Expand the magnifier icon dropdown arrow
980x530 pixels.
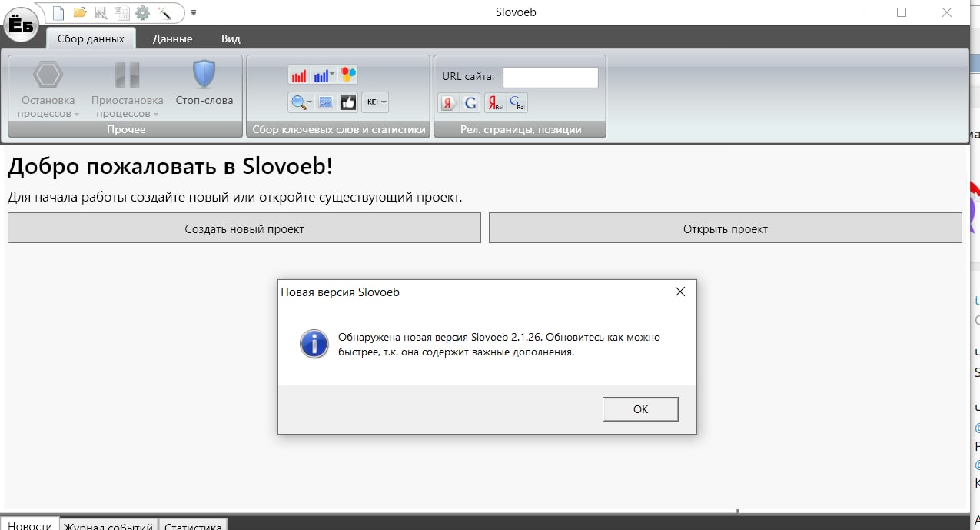click(x=310, y=102)
